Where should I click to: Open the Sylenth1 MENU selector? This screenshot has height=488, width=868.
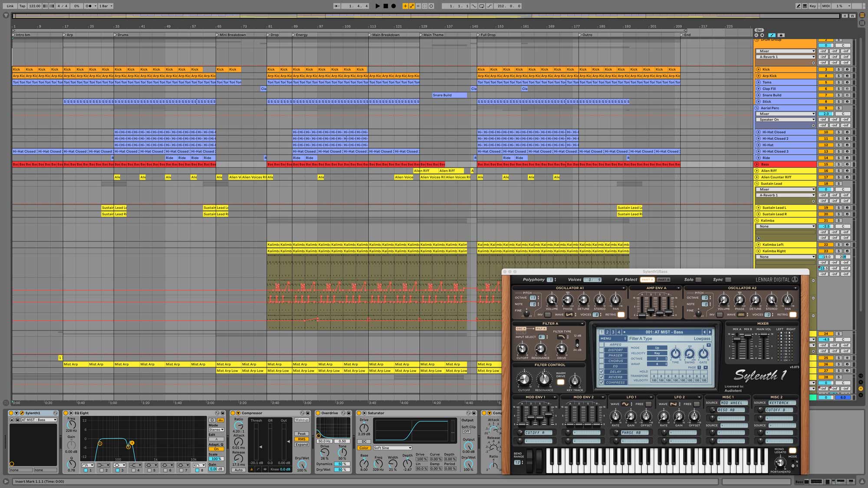613,338
